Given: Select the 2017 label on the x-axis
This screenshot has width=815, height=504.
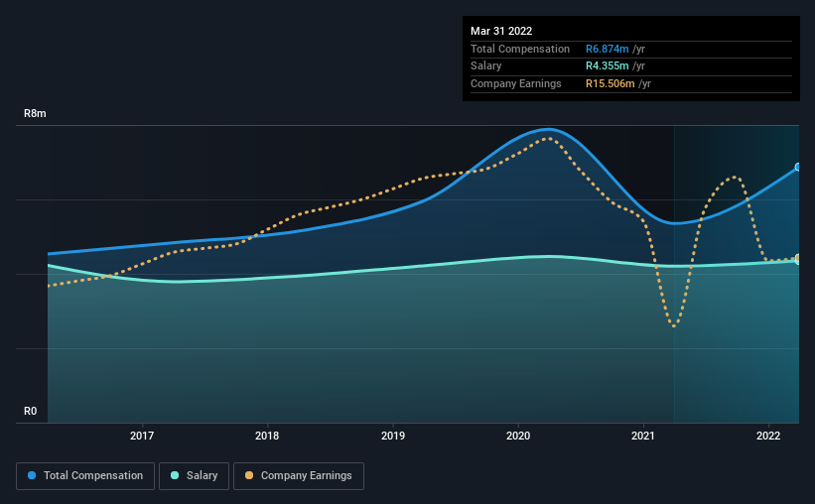Looking at the screenshot, I should 142,436.
